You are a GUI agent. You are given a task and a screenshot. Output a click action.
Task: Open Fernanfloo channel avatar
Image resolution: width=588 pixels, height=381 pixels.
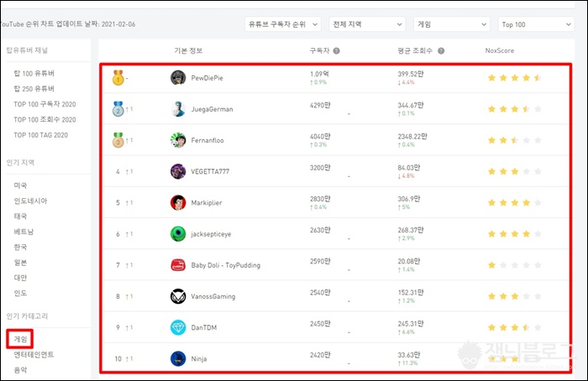(x=178, y=140)
